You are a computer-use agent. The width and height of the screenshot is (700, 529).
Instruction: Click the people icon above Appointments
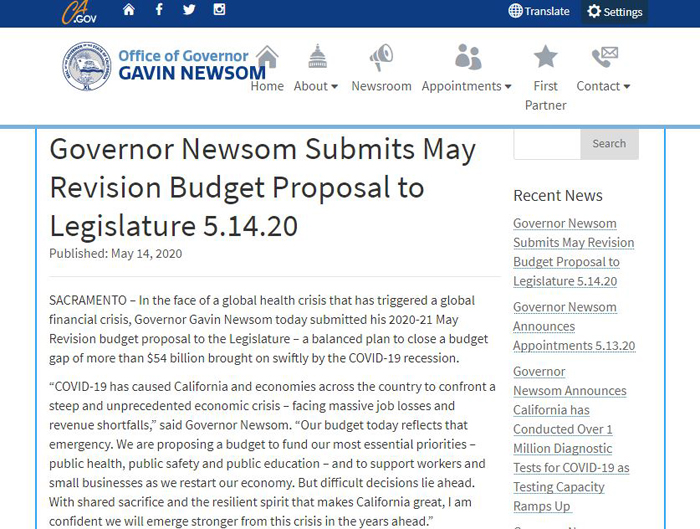coord(468,57)
